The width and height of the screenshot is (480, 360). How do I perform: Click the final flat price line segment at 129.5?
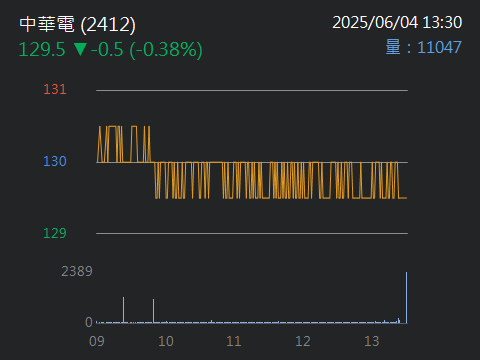403,198
